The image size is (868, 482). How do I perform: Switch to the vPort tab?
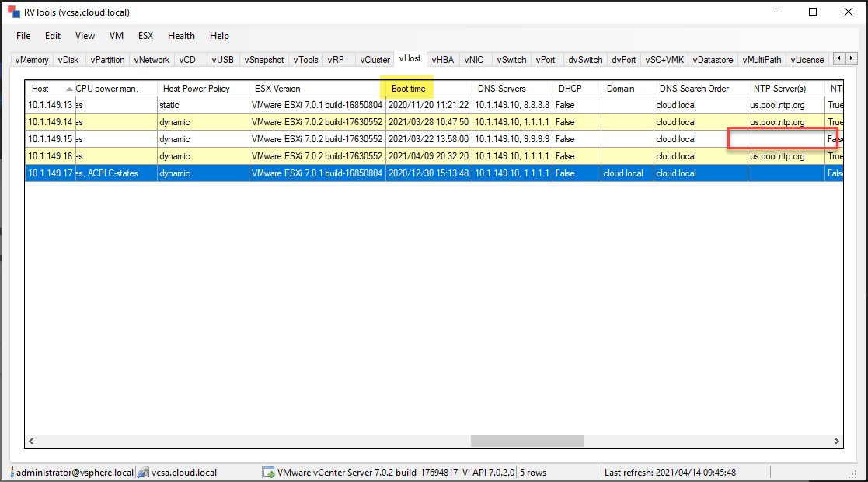(x=546, y=60)
